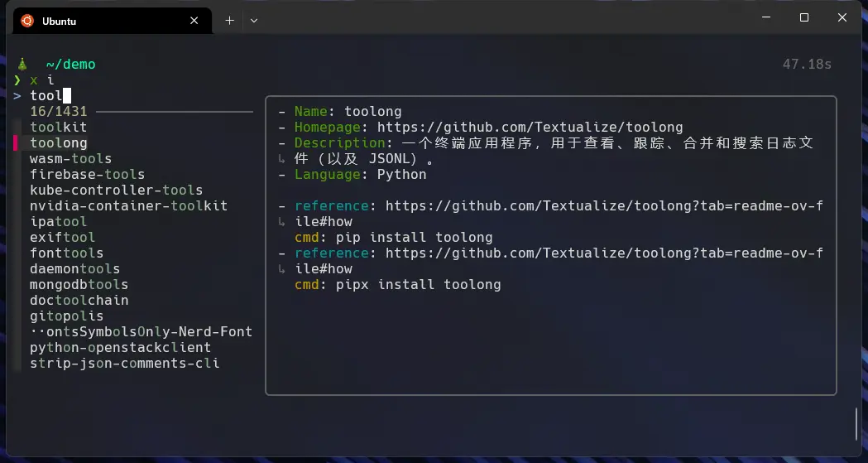Click the 47.18s execution time
The height and width of the screenshot is (463, 868).
point(807,65)
